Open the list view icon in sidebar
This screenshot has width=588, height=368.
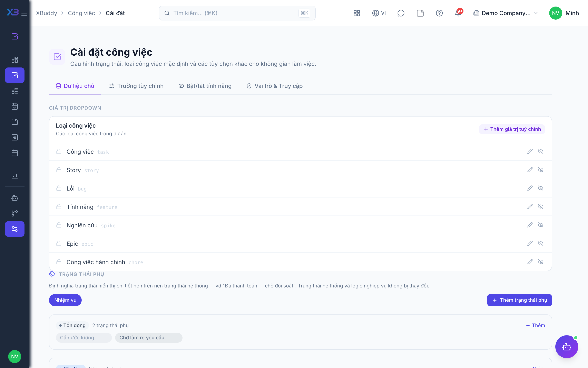pyautogui.click(x=14, y=91)
